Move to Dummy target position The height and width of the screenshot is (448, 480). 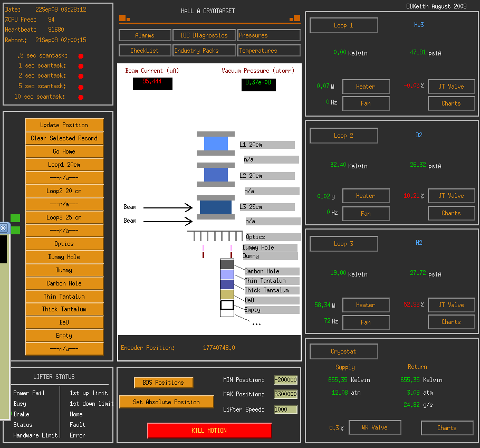point(64,270)
